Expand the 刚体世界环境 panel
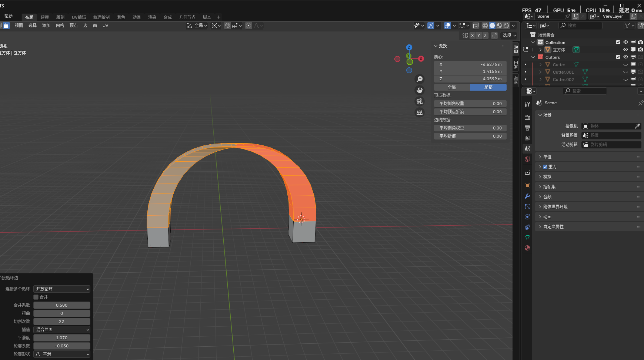Viewport: 644px width, 360px height. [555, 207]
